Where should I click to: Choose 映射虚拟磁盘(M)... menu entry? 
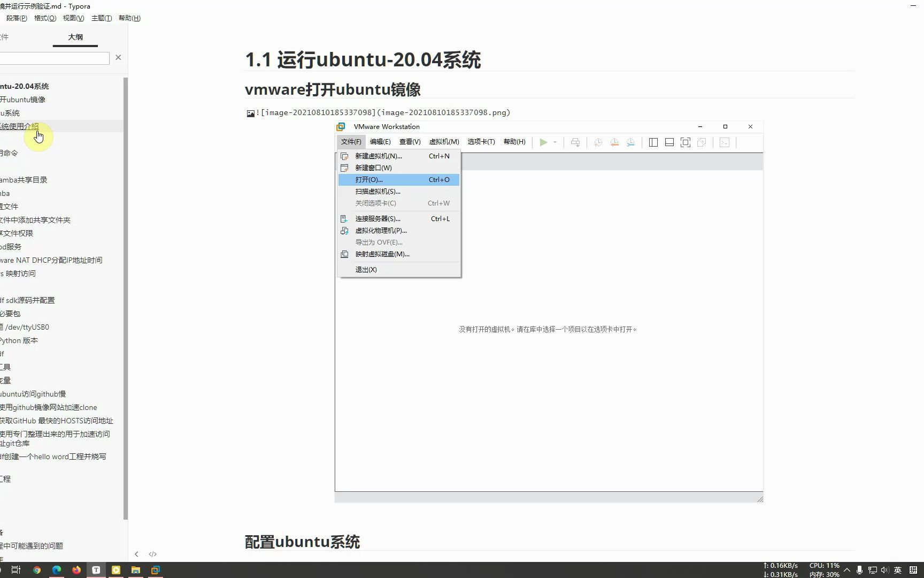[399, 254]
